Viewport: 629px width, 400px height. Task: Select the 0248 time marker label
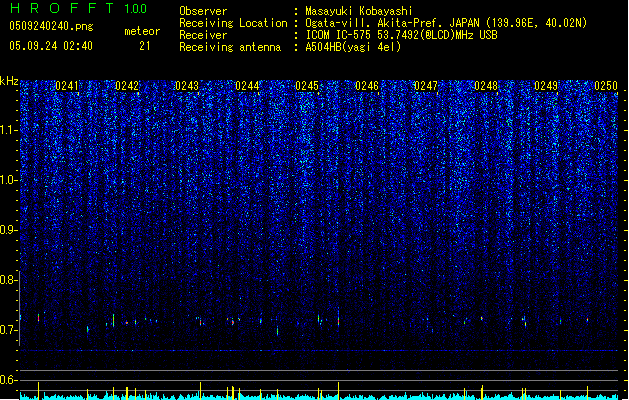pyautogui.click(x=486, y=86)
